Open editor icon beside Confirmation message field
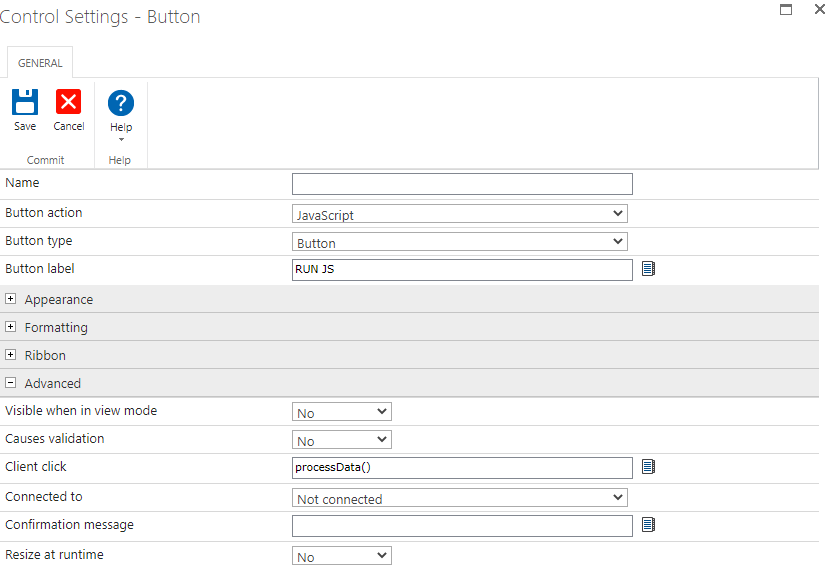The width and height of the screenshot is (831, 569). click(x=648, y=525)
